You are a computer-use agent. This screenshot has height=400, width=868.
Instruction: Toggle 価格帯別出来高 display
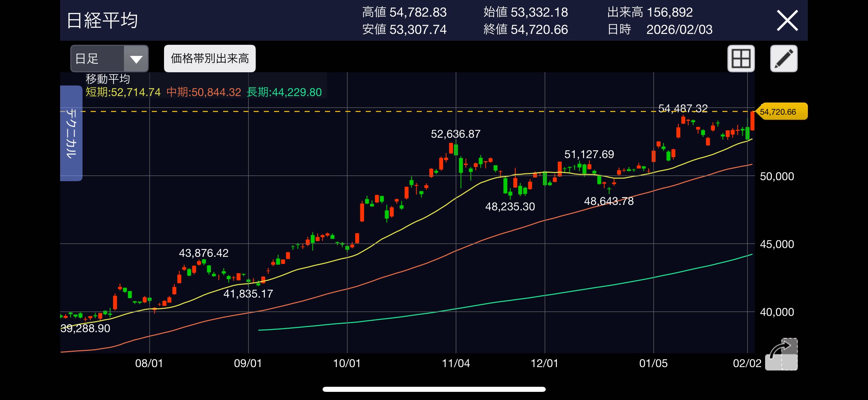point(210,58)
